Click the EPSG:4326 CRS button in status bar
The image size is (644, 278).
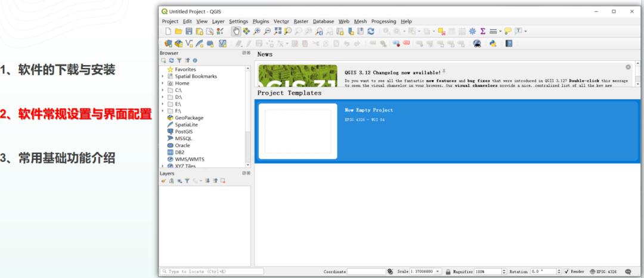(x=603, y=272)
